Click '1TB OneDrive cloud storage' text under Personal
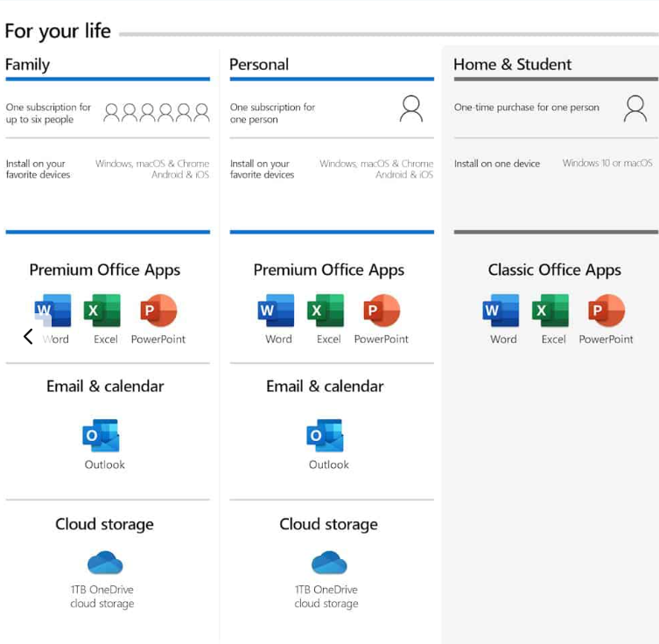 click(326, 597)
